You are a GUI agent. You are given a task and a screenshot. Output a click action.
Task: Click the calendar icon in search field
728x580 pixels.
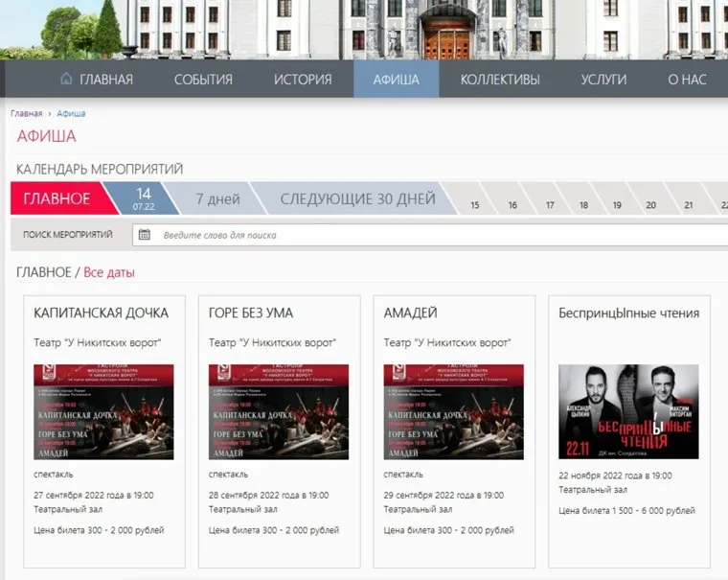coord(145,235)
